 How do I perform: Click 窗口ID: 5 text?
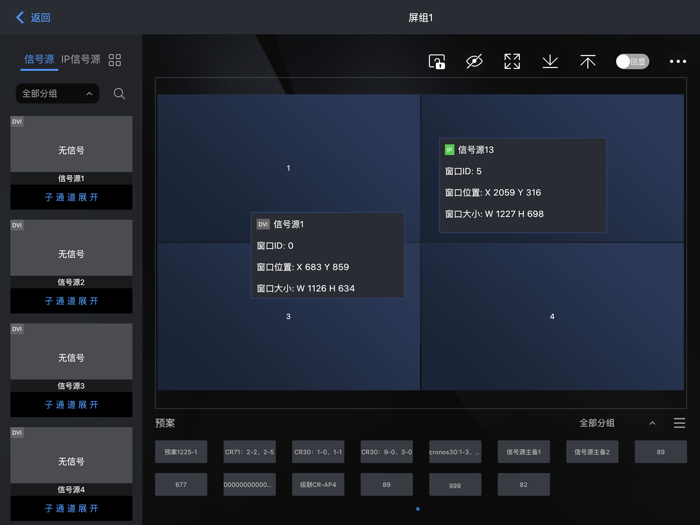[x=463, y=171]
